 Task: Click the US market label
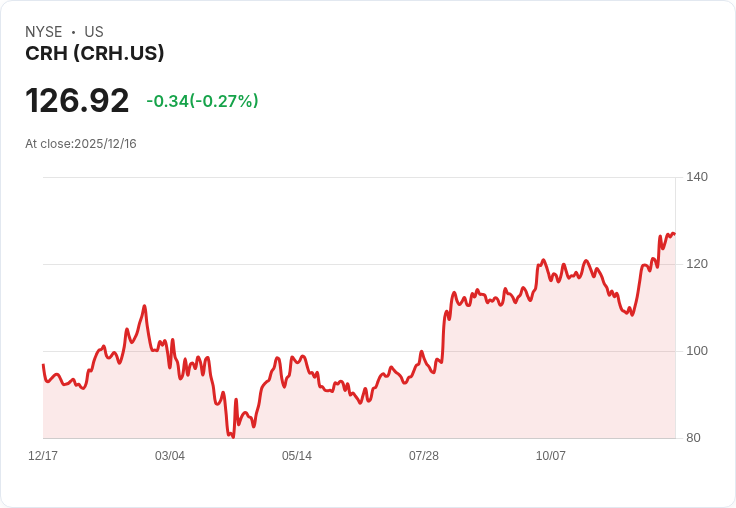(x=94, y=32)
